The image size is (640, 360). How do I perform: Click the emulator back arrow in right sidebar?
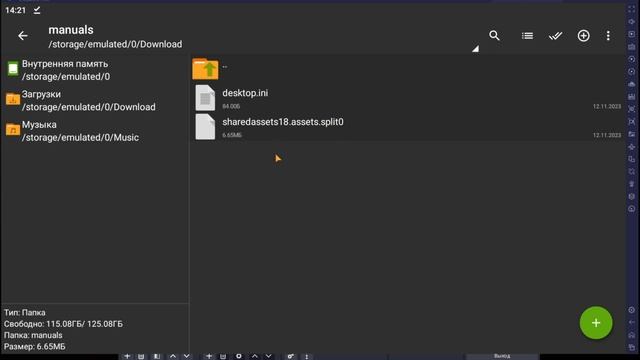(x=631, y=322)
